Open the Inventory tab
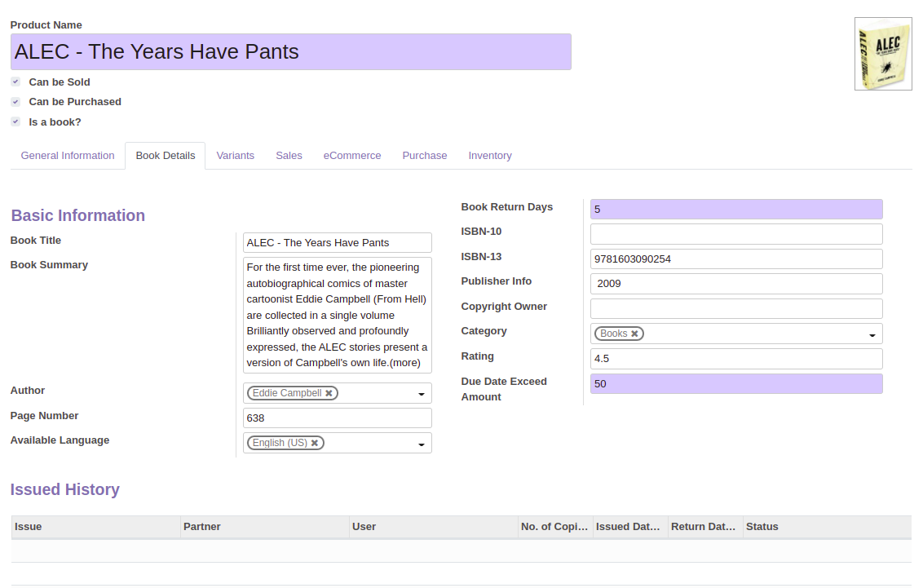 point(490,156)
